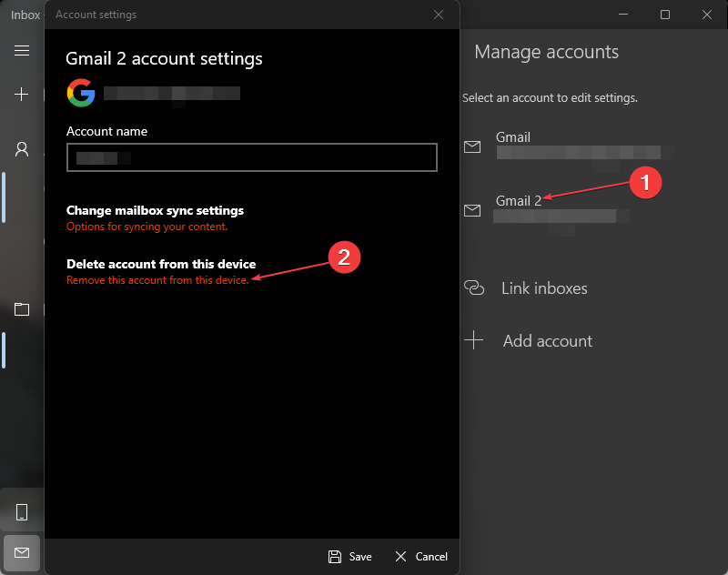The height and width of the screenshot is (575, 728).
Task: Click the Account name text field
Action: tap(252, 158)
